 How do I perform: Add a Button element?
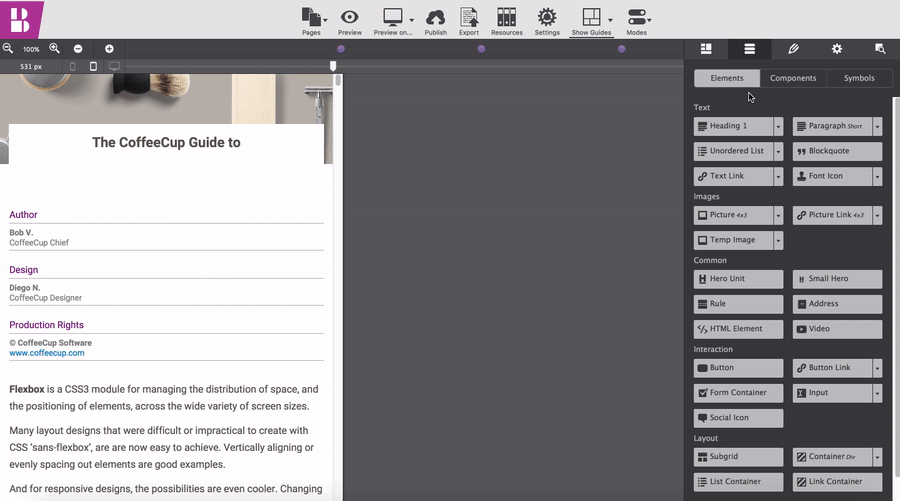738,368
